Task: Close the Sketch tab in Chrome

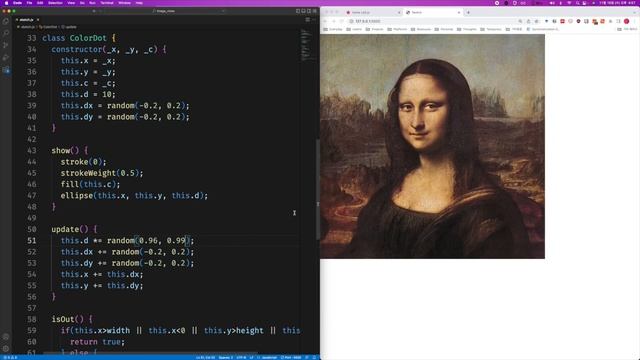Action: point(459,13)
